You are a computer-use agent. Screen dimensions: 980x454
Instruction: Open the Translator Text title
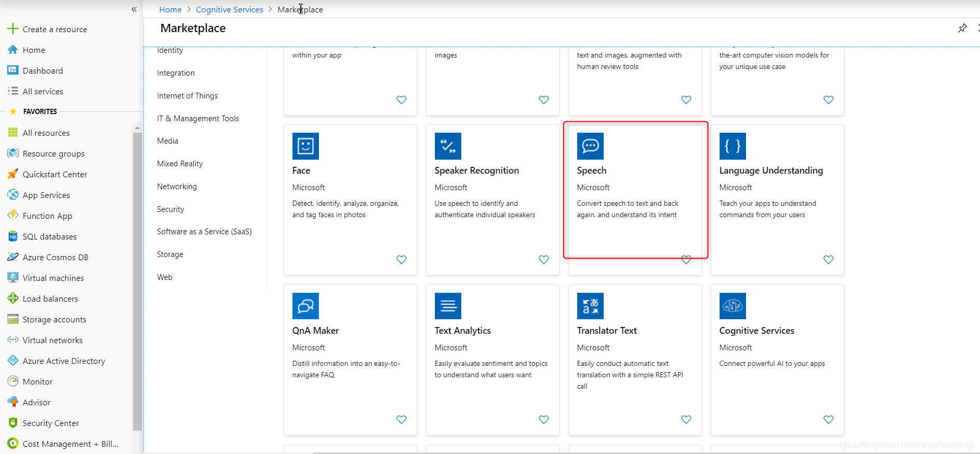[x=607, y=331]
